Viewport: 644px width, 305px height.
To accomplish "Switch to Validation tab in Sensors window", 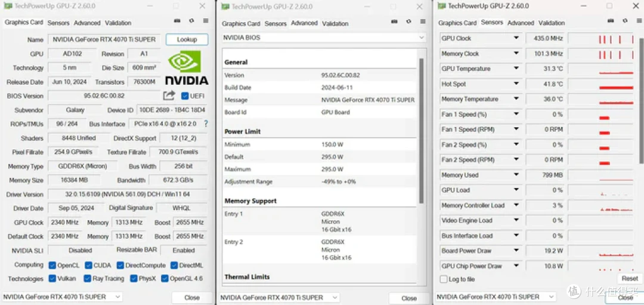I will click(551, 23).
